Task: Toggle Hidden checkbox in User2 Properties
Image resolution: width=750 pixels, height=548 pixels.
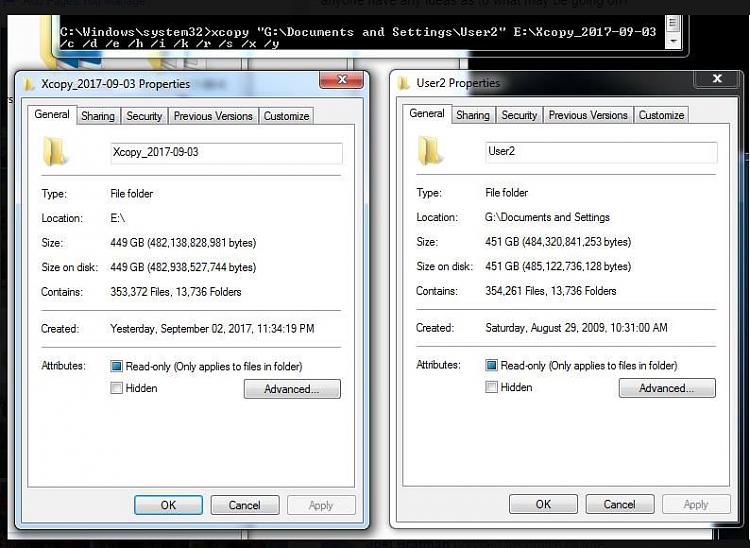Action: click(491, 387)
